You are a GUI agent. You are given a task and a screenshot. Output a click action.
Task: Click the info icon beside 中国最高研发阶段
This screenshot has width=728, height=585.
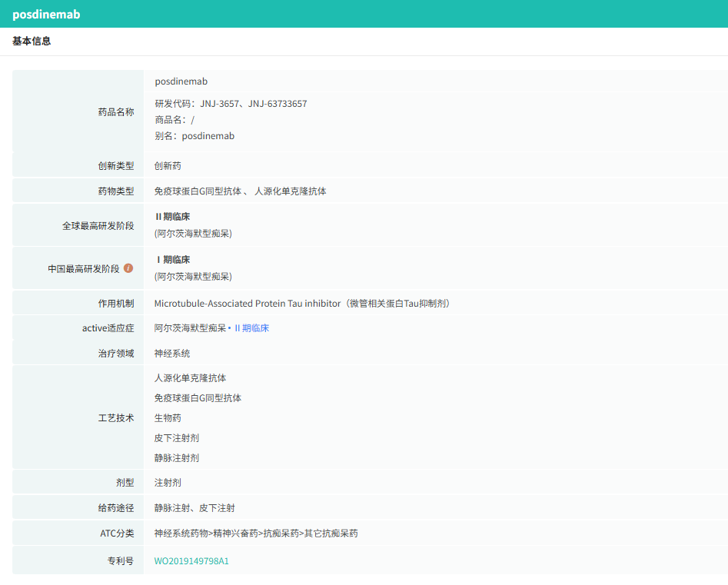pyautogui.click(x=128, y=268)
